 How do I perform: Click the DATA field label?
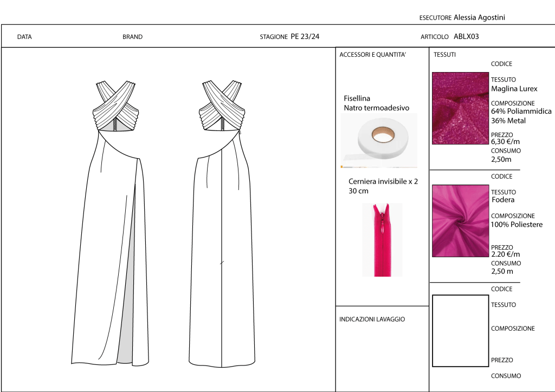click(24, 37)
